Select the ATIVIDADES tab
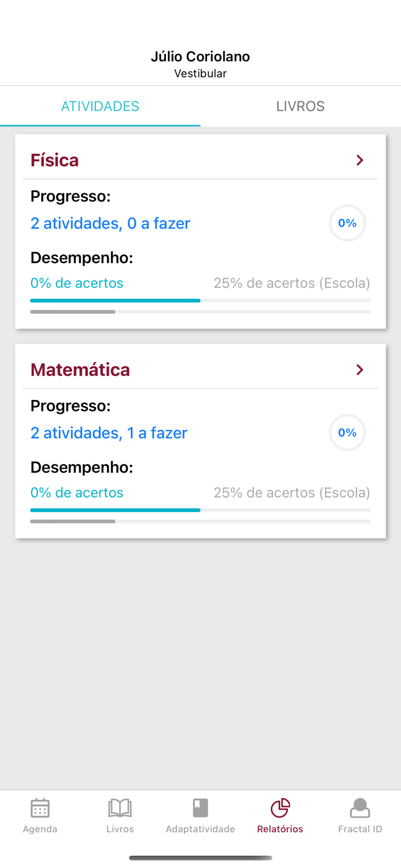Image resolution: width=401 pixels, height=868 pixels. [x=100, y=106]
